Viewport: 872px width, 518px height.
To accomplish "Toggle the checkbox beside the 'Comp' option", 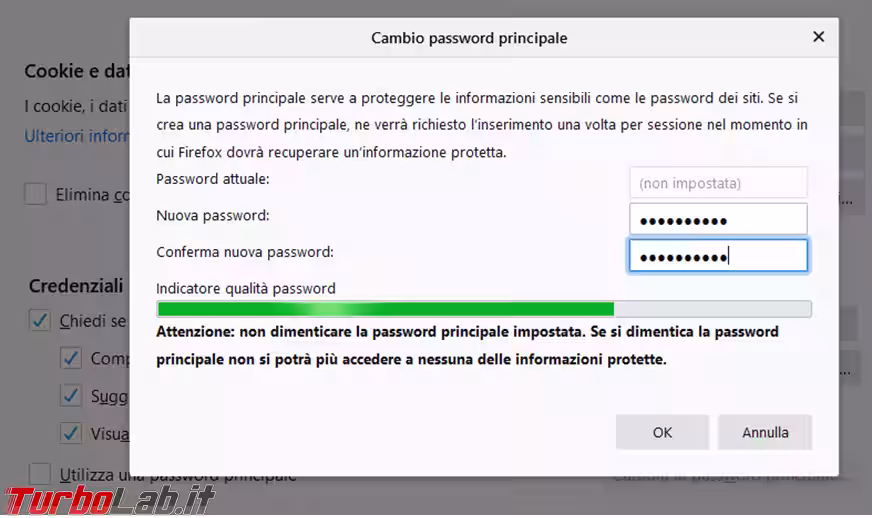I will click(x=70, y=358).
